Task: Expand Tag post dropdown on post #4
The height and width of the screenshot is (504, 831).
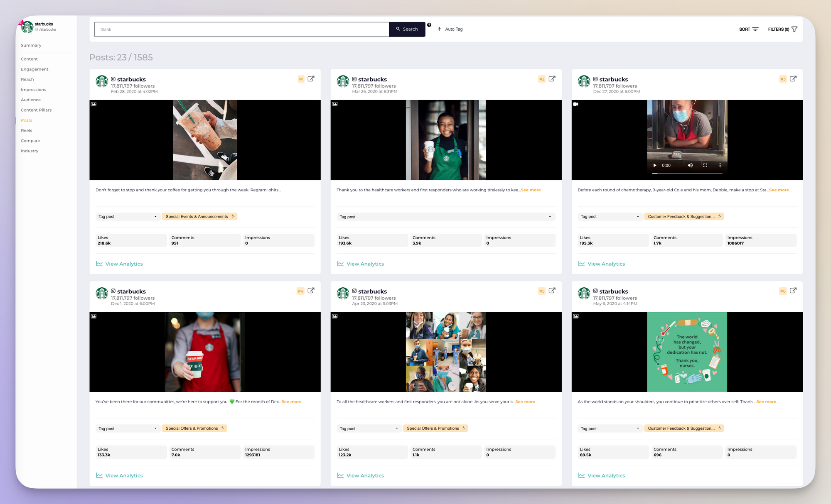Action: 128,428
